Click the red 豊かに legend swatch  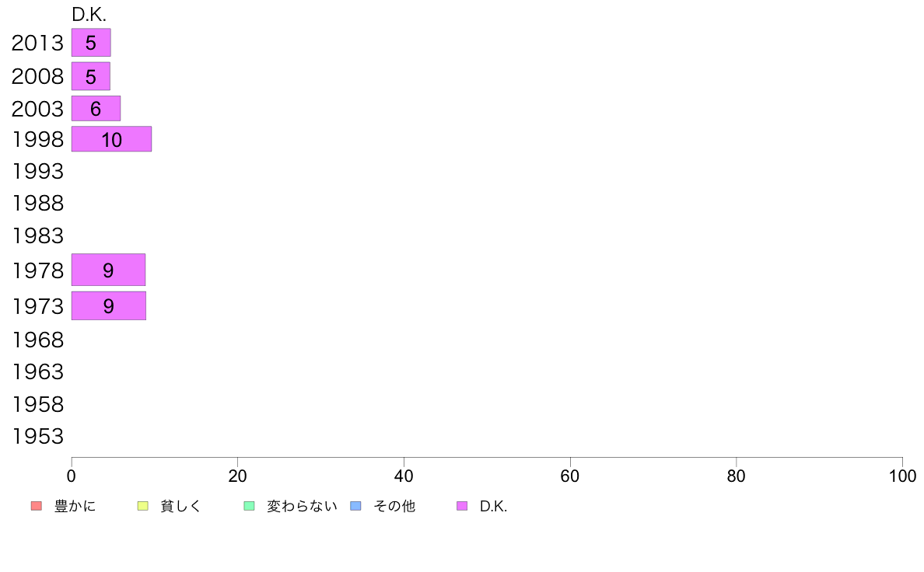37,506
